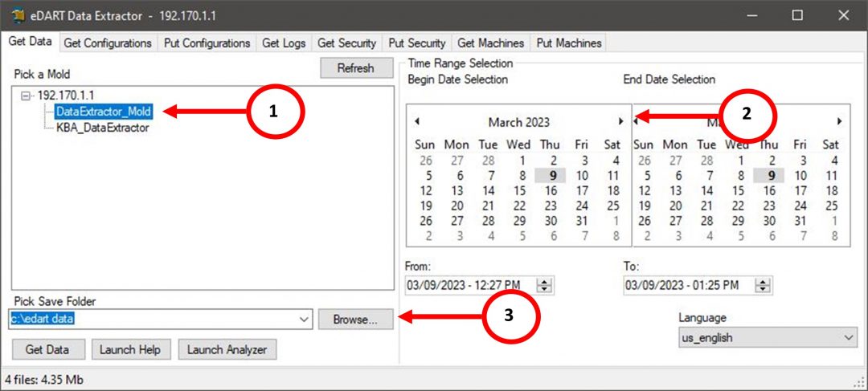Pick March 9 in the End Date calendar
Viewport: 868px width, 391px height.
769,176
